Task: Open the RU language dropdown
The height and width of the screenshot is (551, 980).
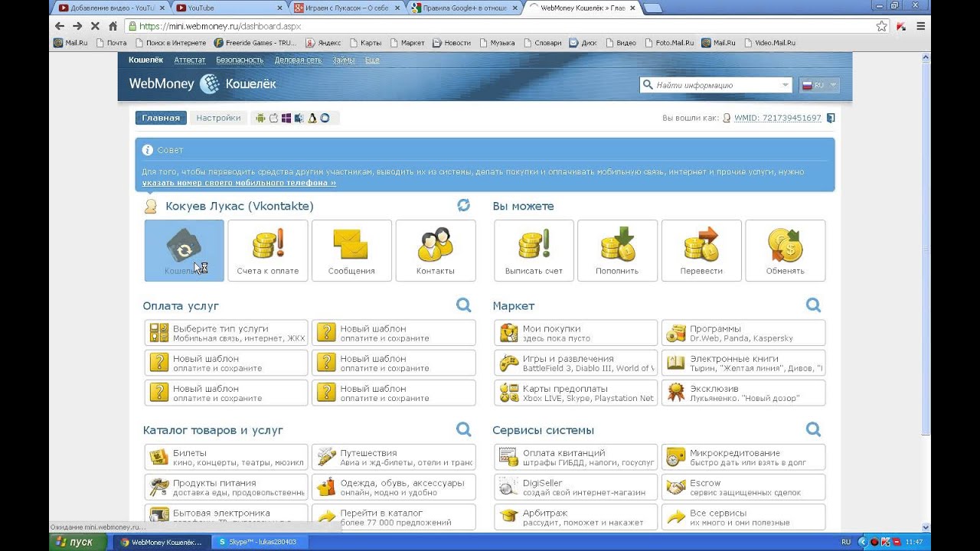Action: 819,85
